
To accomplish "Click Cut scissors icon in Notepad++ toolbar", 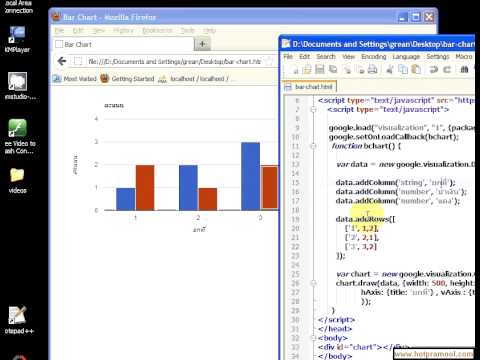I will 389,69.
